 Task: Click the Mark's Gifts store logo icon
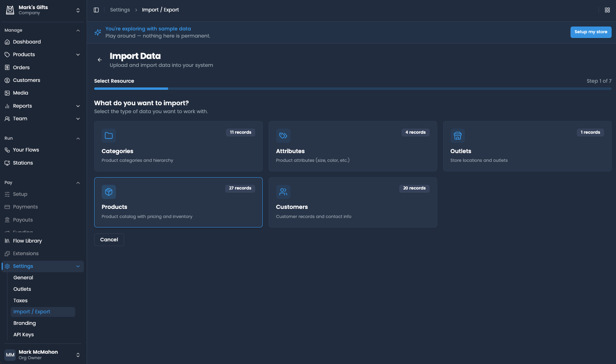pos(10,10)
